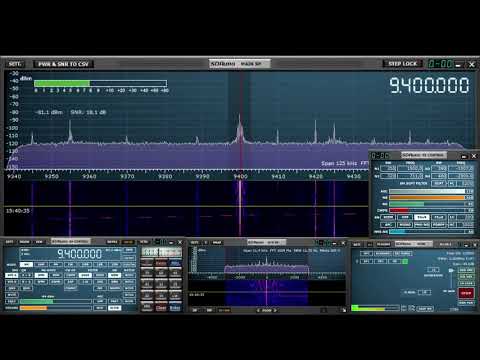Toggle TCTR in the RX Control title bar
Screen dimensions: 480x360
[x=144, y=242]
